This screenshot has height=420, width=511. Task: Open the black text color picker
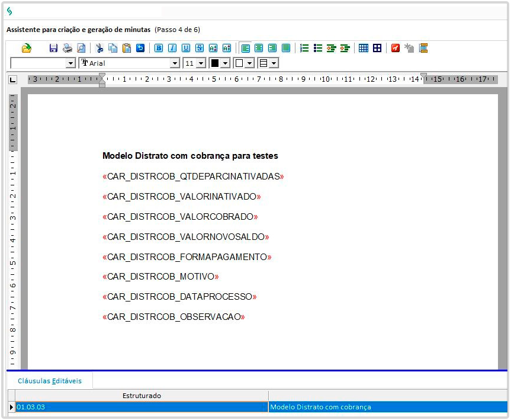click(x=225, y=63)
